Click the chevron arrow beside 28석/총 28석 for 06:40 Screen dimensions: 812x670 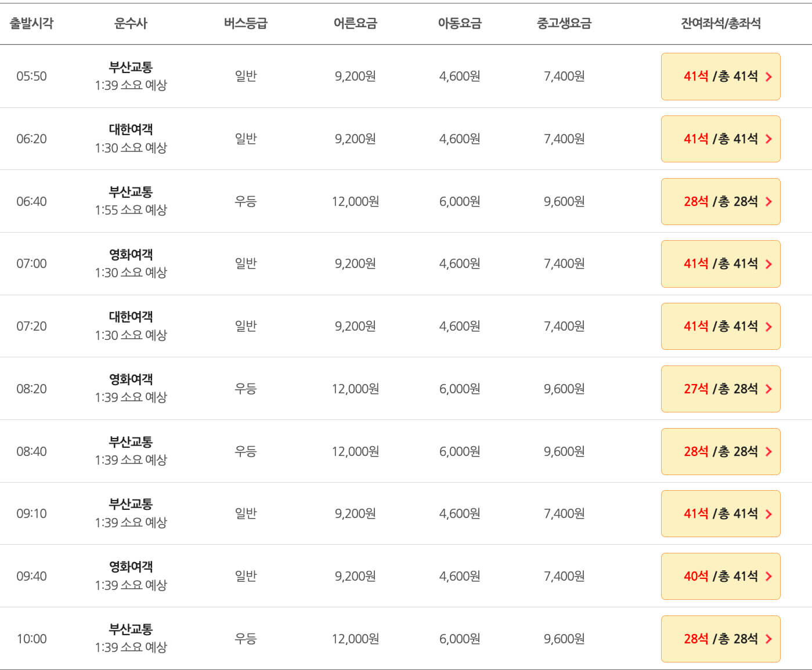(x=770, y=201)
